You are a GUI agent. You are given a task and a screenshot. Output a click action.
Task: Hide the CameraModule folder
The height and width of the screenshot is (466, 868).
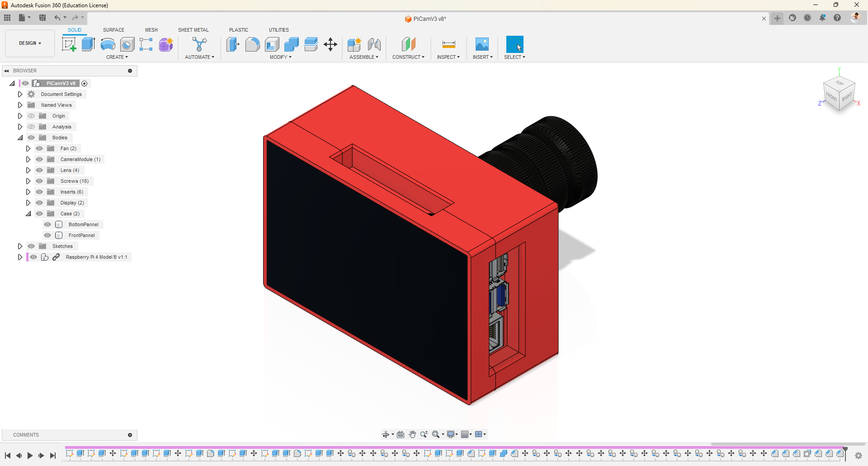pos(39,159)
